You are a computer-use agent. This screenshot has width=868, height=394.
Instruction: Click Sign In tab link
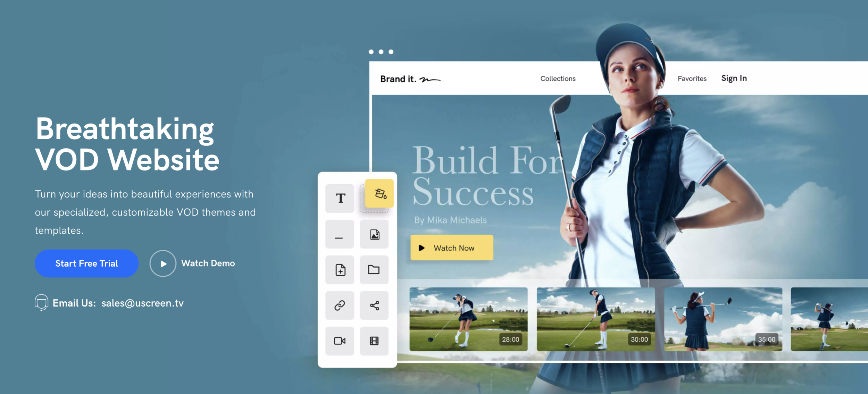[734, 78]
